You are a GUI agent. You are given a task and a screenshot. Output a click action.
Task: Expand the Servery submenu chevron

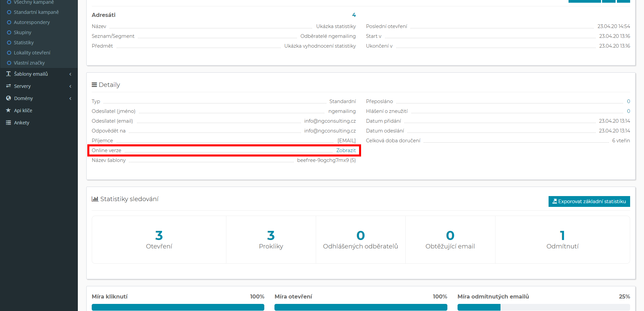click(70, 86)
